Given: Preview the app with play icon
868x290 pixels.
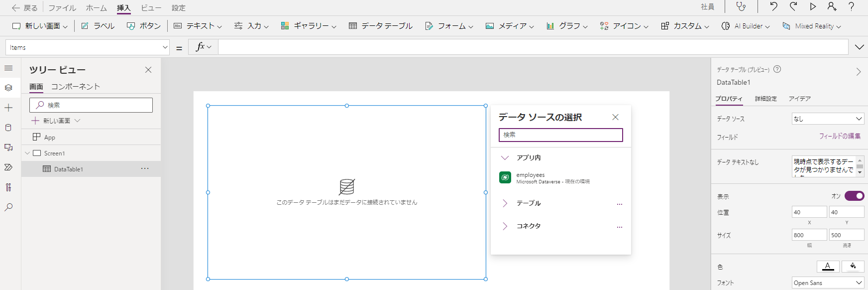Looking at the screenshot, I should (x=813, y=6).
